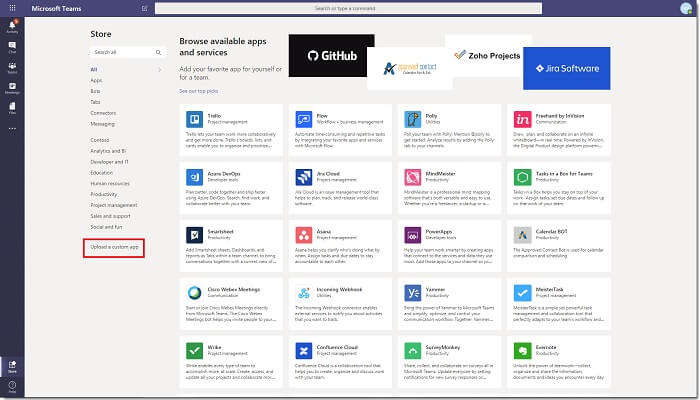The width and height of the screenshot is (700, 400).
Task: Click the Polly app icon
Action: [x=412, y=119]
